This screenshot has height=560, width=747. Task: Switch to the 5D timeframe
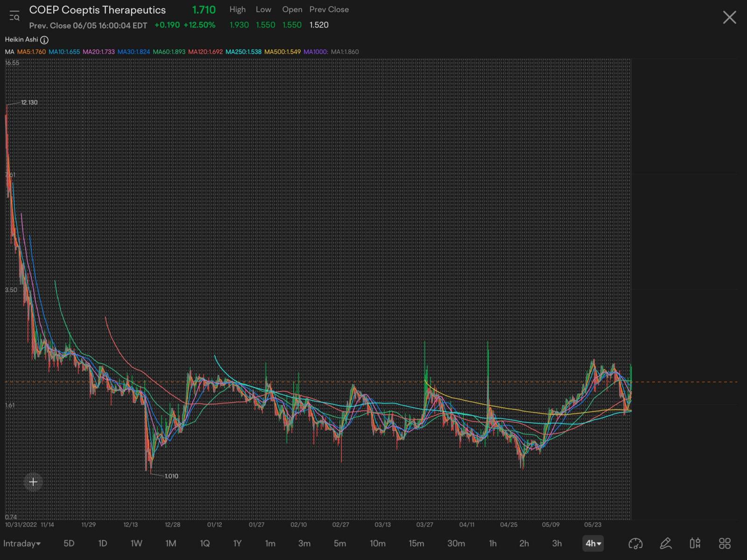[x=69, y=543]
